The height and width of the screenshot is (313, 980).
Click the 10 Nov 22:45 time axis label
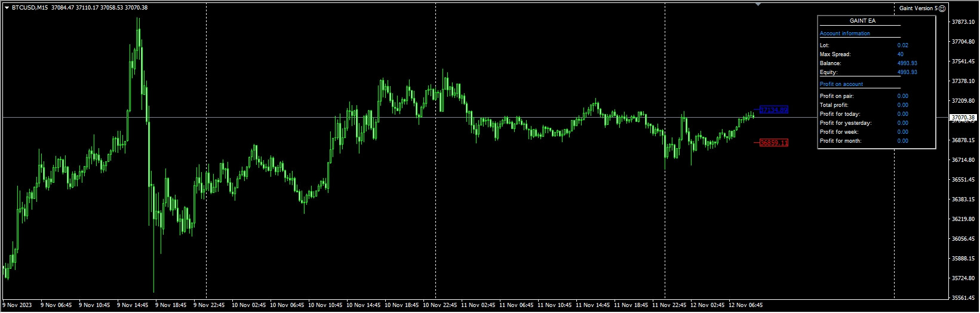[440, 305]
